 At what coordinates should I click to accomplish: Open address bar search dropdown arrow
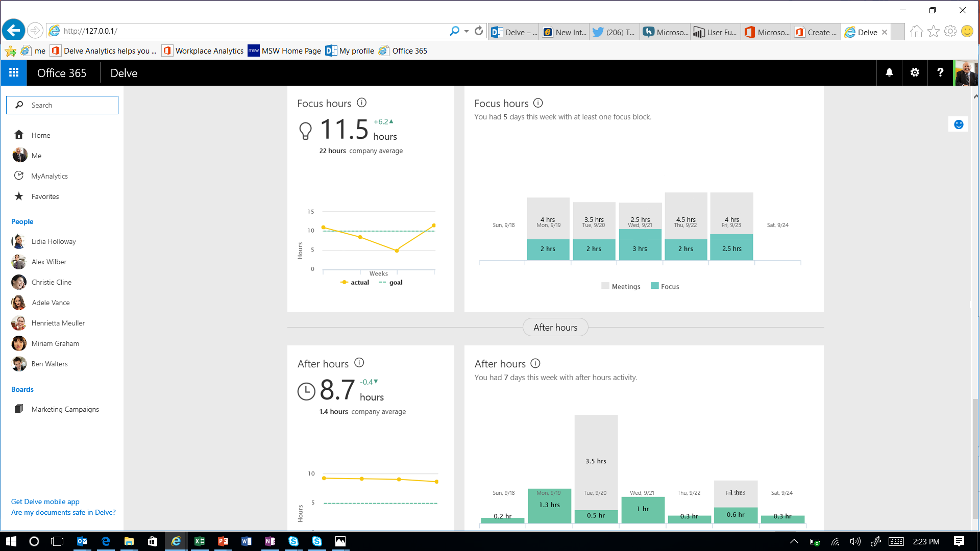(x=467, y=31)
